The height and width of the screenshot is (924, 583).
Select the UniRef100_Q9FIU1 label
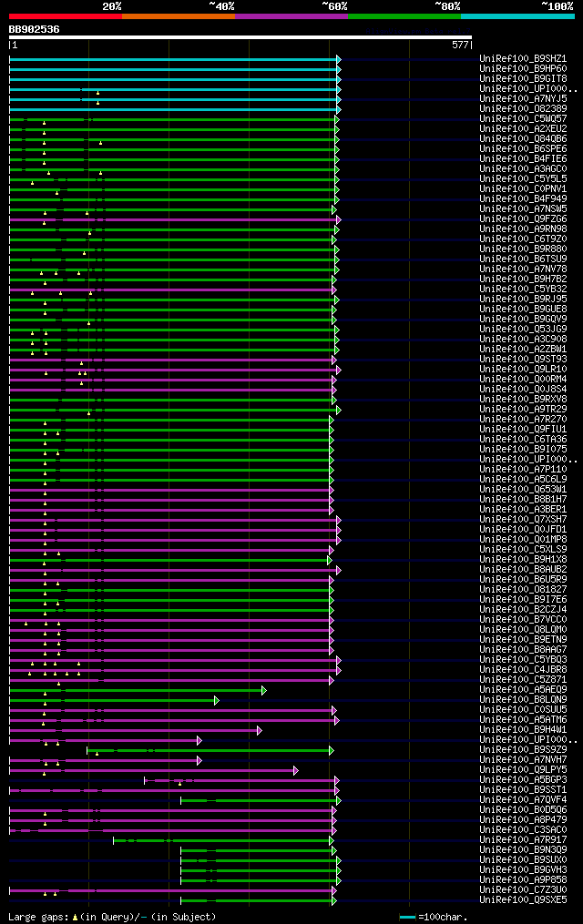523,430
